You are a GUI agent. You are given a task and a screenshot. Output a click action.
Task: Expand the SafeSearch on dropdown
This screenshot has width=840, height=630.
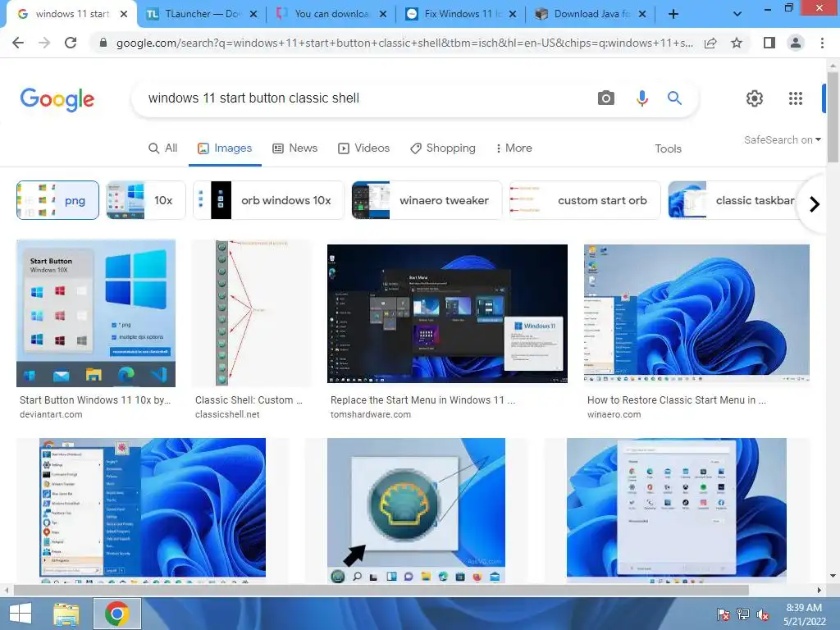click(782, 139)
